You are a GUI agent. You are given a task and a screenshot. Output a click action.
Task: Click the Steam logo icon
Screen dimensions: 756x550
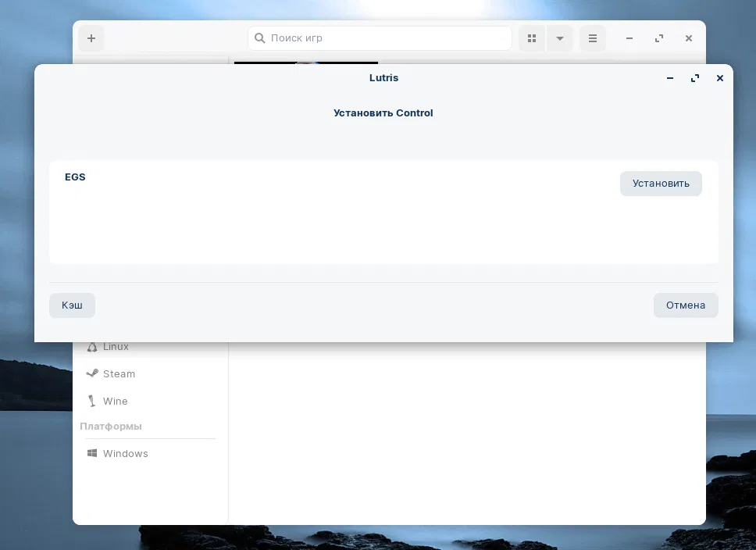click(91, 373)
